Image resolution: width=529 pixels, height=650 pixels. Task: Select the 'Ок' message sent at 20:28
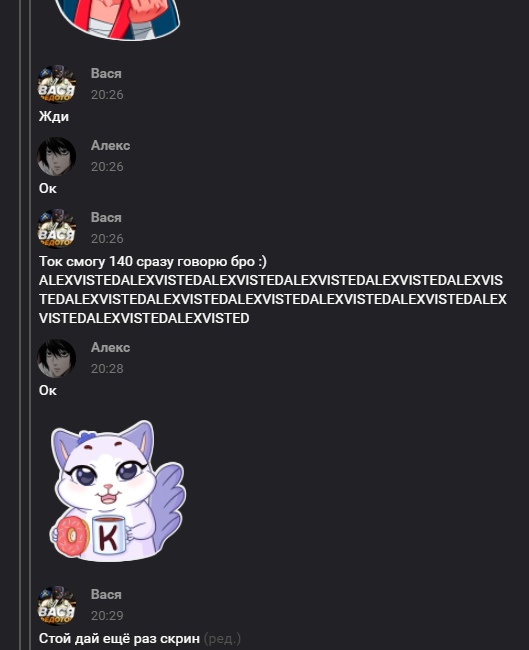coord(48,390)
